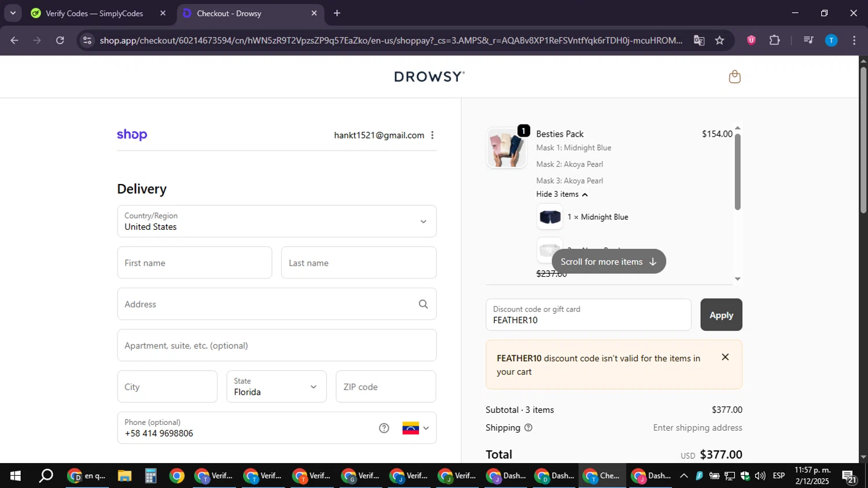
Task: Click the order summary scrollbar down arrow
Action: (737, 279)
